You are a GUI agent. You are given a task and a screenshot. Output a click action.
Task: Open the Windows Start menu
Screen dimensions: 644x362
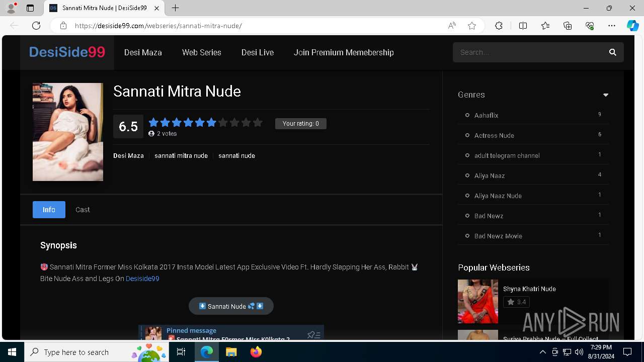coord(12,352)
